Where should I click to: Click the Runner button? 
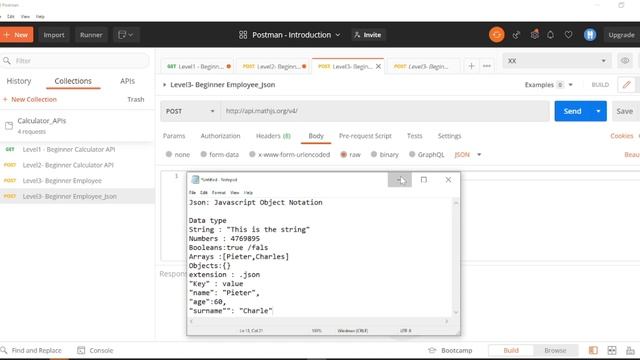pyautogui.click(x=91, y=35)
